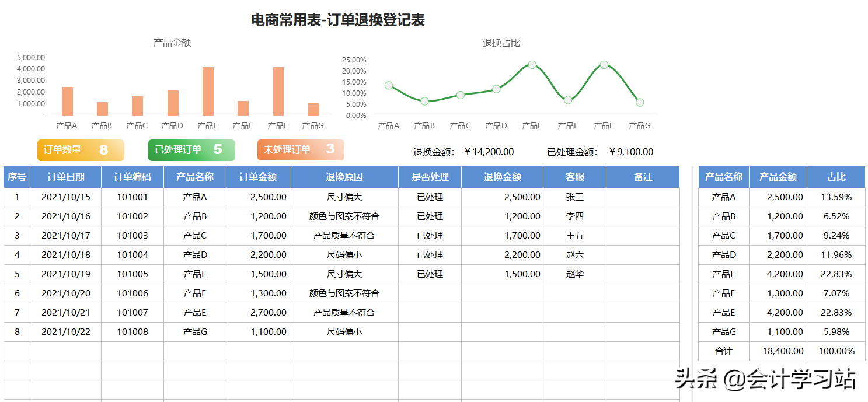Click customer service cell 张三
This screenshot has width=868, height=402.
click(575, 197)
